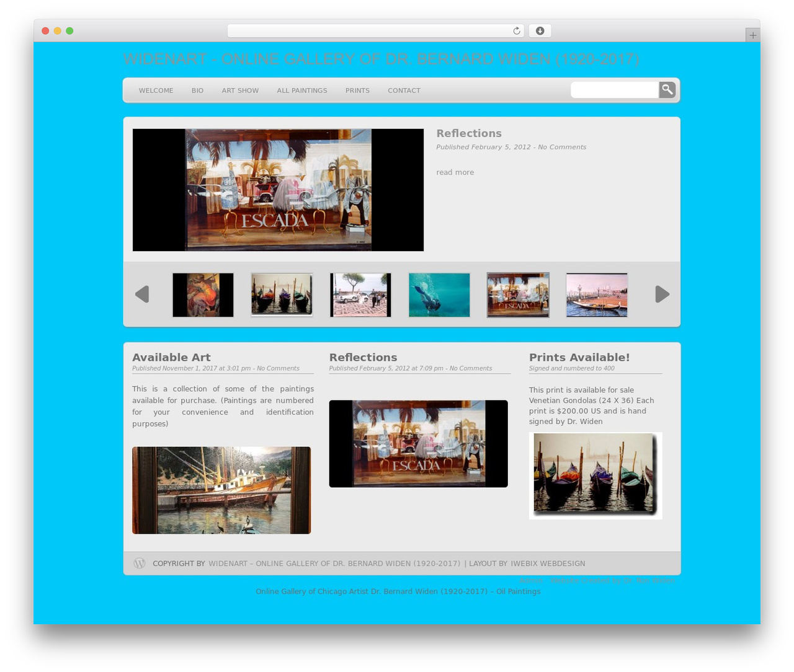The height and width of the screenshot is (672, 794).
Task: Go to previous carousel thumbnails with left arrow
Action: pyautogui.click(x=142, y=294)
